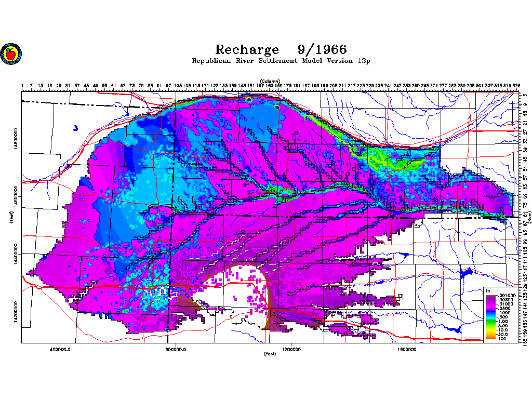Screen dimensions: 532x399
Task: Click the '.300' legend value
Action: pyautogui.click(x=503, y=317)
